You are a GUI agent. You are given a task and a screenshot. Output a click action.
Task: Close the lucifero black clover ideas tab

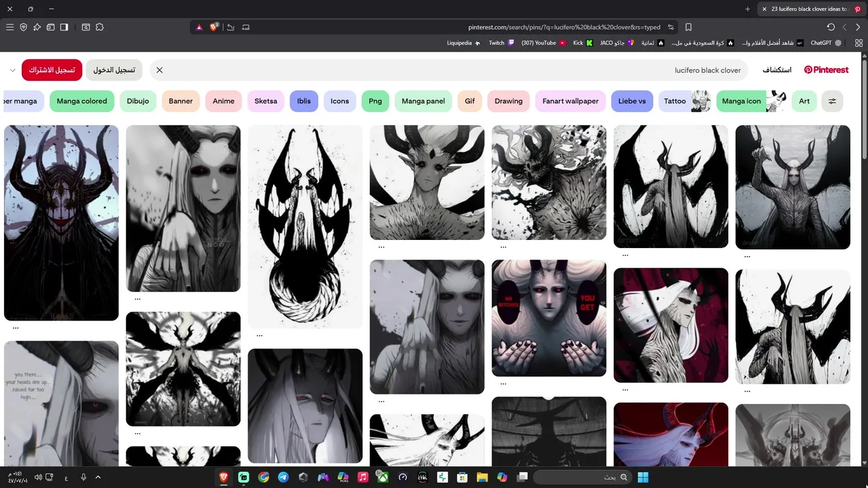coord(764,9)
